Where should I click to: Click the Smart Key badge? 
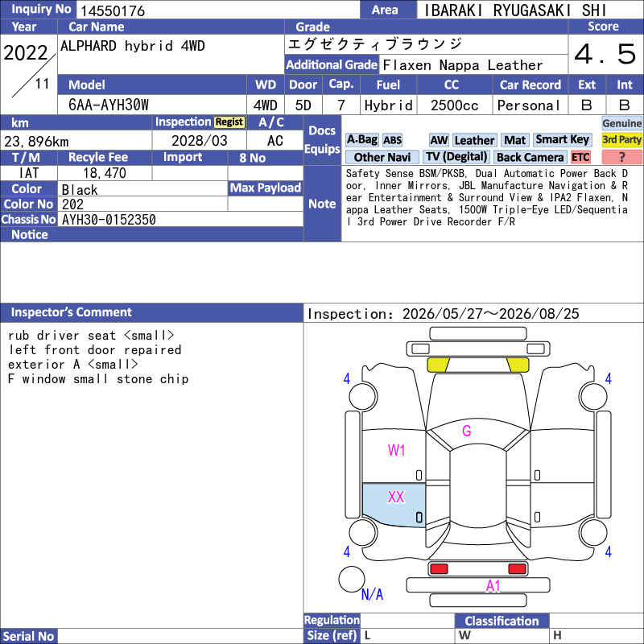click(x=562, y=140)
